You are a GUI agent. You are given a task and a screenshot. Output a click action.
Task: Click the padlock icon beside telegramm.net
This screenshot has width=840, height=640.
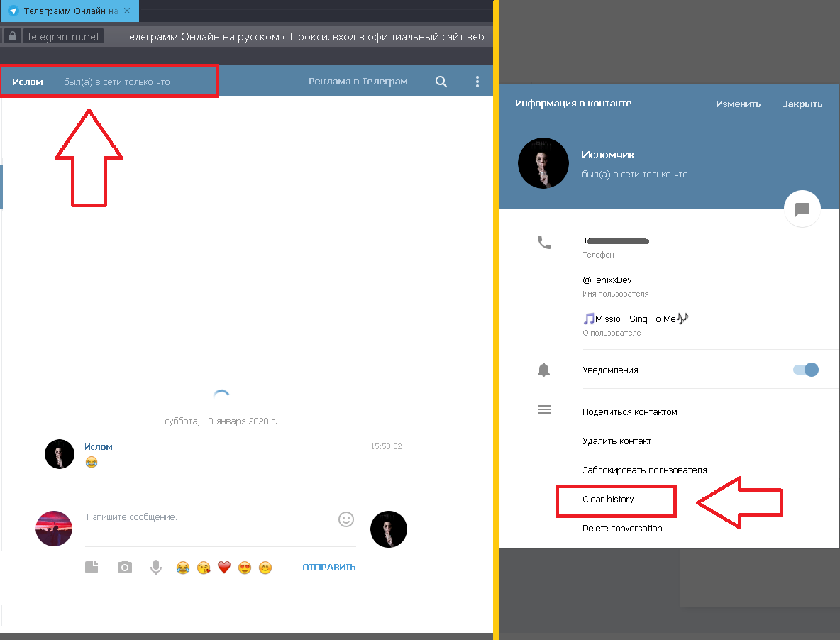click(x=13, y=36)
